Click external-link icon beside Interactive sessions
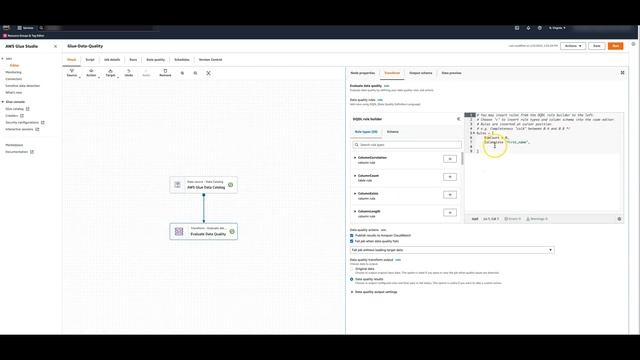 [x=37, y=129]
